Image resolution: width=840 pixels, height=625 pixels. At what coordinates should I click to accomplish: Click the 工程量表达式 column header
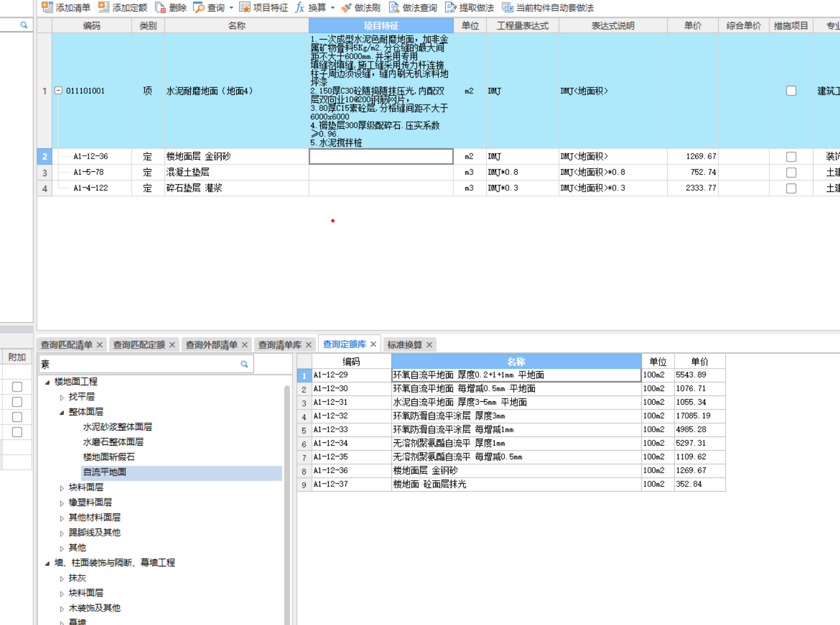coord(522,25)
